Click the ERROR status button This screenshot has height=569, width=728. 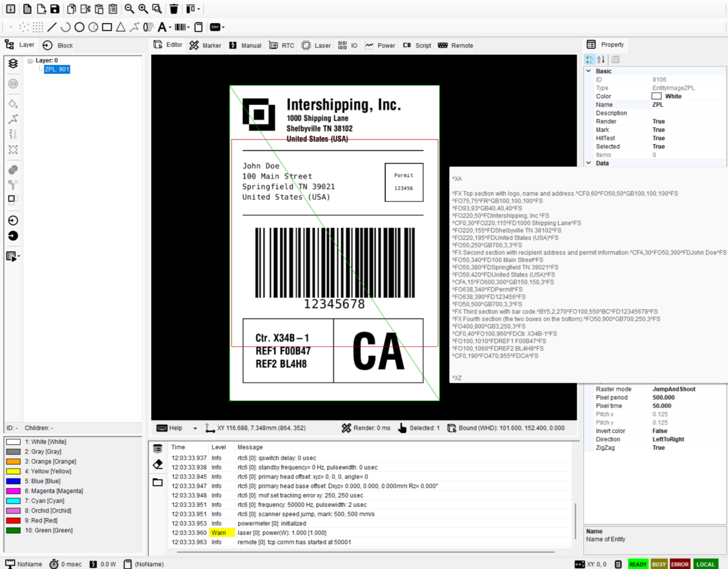click(680, 564)
